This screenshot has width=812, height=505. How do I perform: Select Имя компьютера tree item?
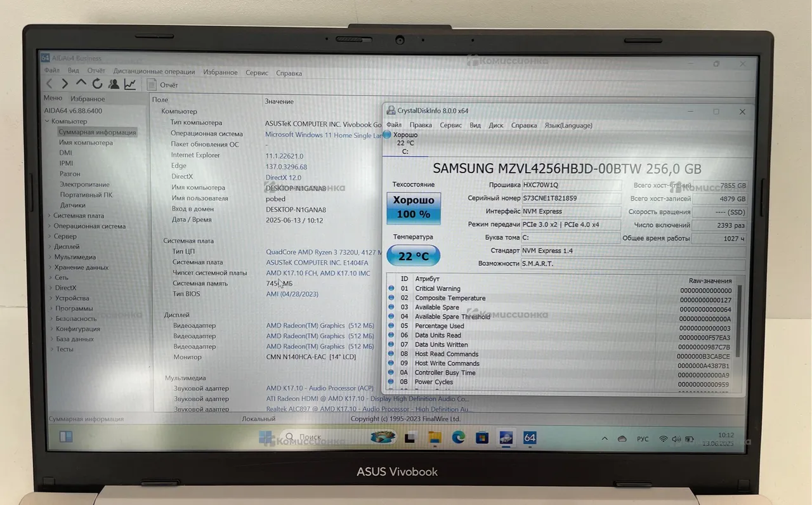[x=86, y=143]
